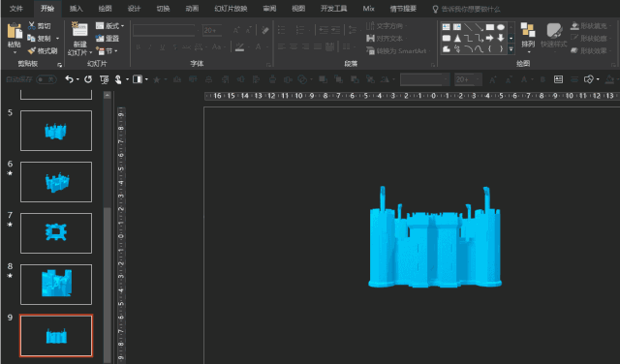Click the ribbon font name input box
This screenshot has width=620, height=364.
point(164,30)
